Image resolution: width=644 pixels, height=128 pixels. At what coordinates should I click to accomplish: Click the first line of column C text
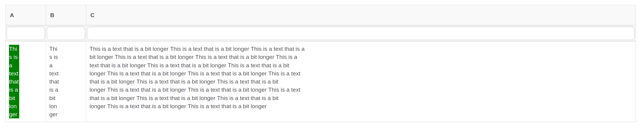tap(197, 49)
